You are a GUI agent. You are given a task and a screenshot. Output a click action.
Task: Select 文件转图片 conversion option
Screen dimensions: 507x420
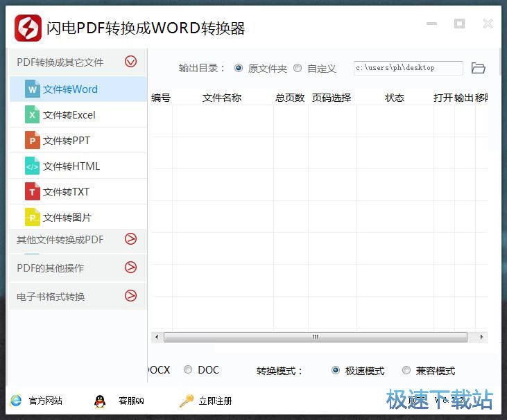pyautogui.click(x=78, y=217)
